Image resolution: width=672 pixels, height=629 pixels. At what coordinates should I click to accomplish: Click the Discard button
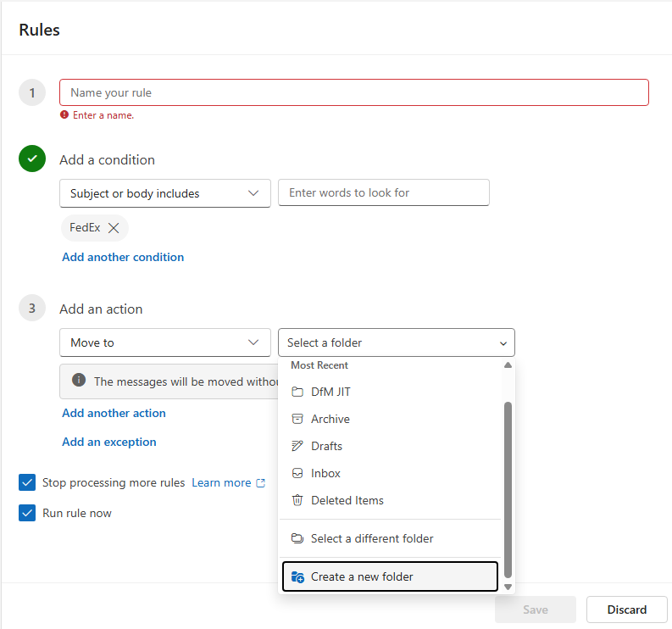coord(627,610)
